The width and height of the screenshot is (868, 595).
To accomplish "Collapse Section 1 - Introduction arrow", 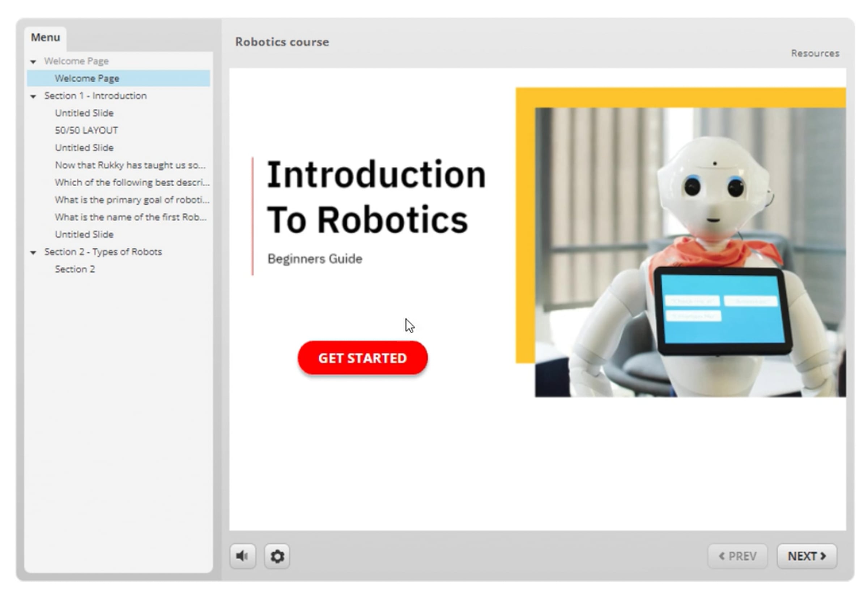I will pos(33,96).
